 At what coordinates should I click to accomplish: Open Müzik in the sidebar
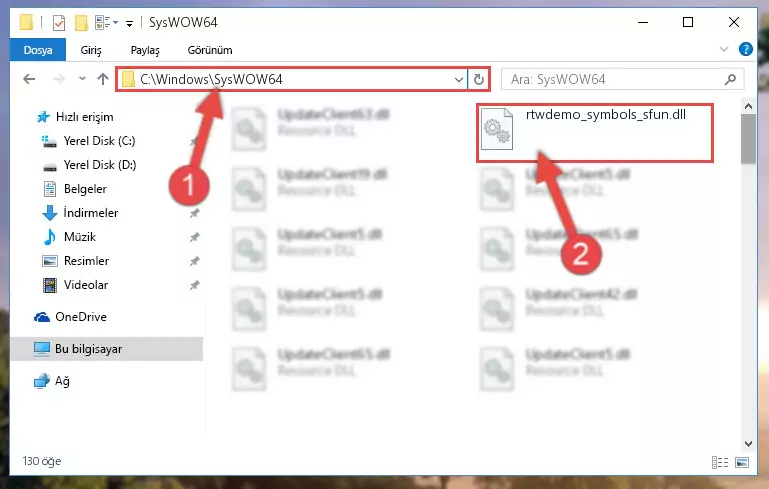(x=79, y=237)
